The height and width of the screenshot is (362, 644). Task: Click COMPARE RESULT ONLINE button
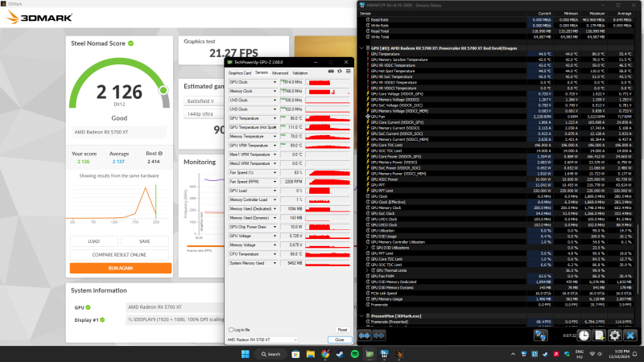tap(119, 254)
